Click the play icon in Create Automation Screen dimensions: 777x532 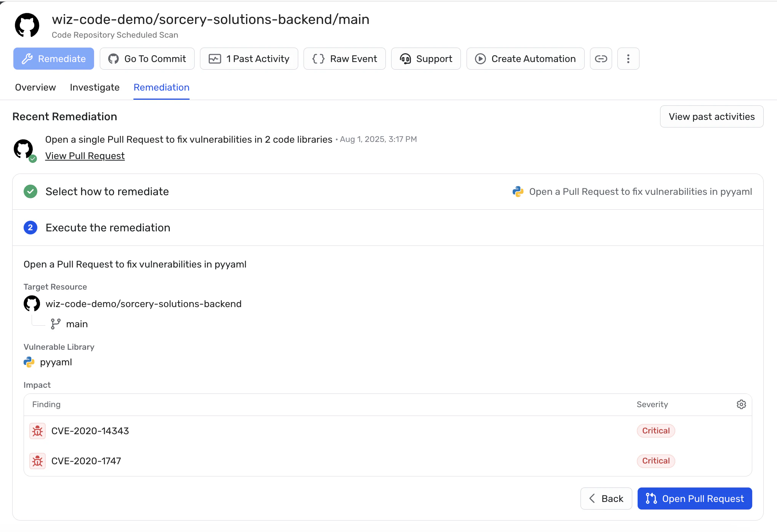tap(480, 59)
